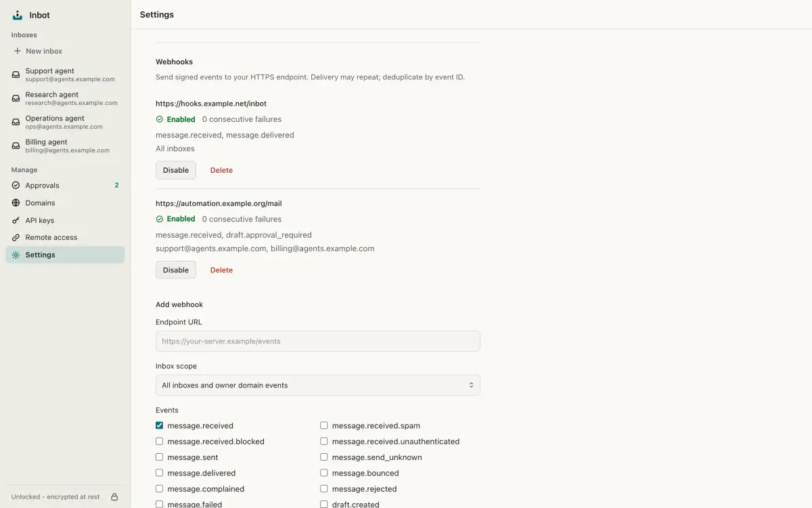Viewport: 812px width, 508px height.
Task: Click the Settings gear icon in sidebar
Action: pos(16,255)
